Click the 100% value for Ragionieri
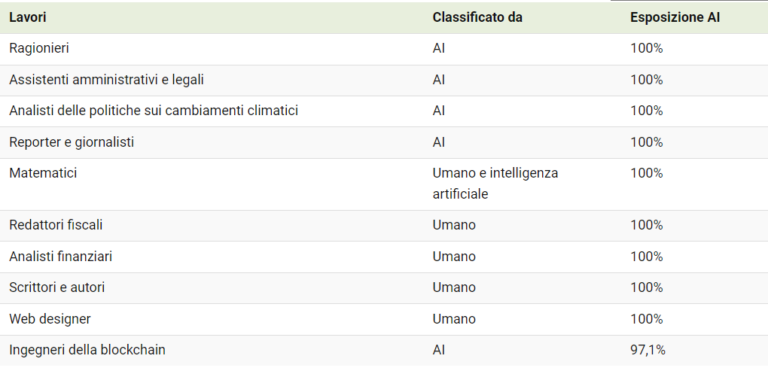This screenshot has height=380, width=768. click(647, 48)
